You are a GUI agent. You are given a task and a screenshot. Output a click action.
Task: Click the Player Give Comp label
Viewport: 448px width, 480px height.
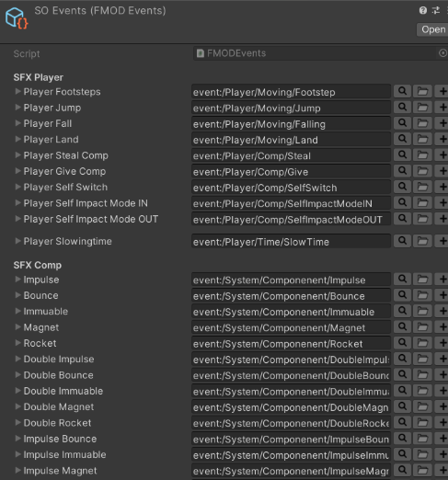[x=64, y=171]
